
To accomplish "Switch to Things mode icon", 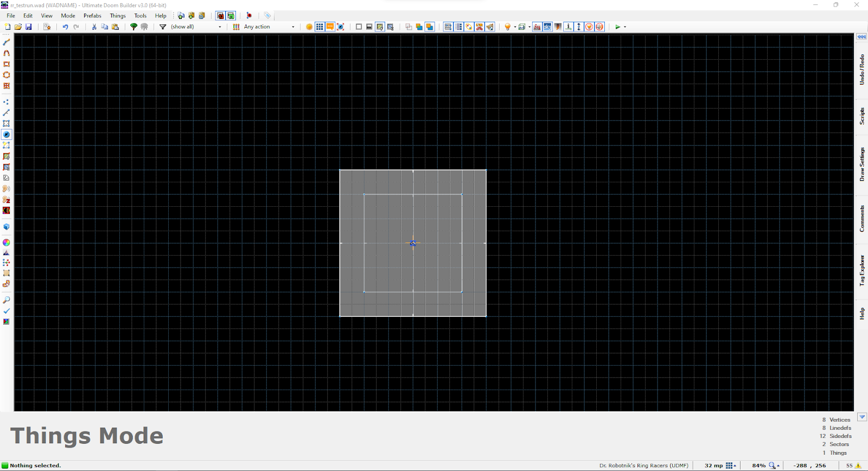I will pos(7,134).
